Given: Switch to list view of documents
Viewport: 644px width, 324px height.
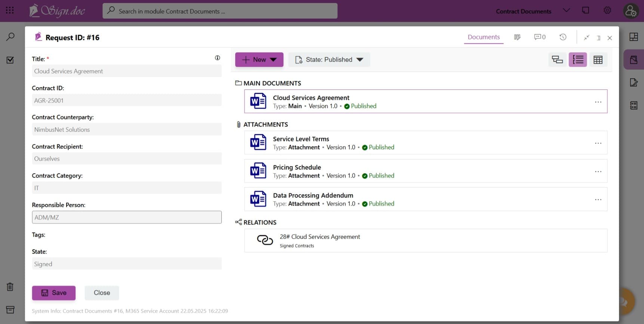Looking at the screenshot, I should [x=578, y=59].
